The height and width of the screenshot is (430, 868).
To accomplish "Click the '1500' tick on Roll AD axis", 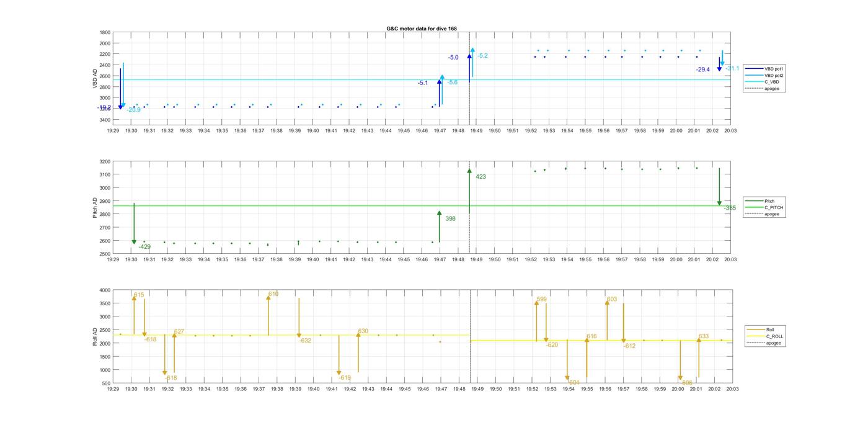I will (x=105, y=356).
